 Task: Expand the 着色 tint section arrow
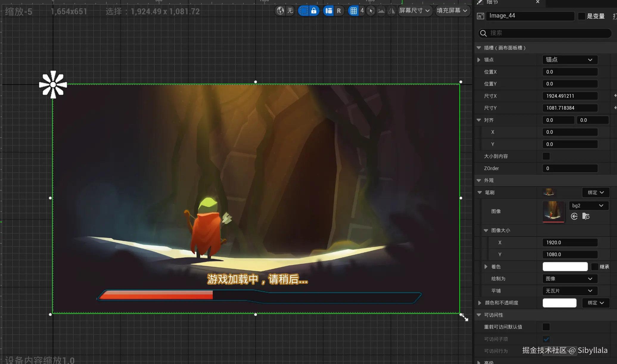[x=486, y=267]
